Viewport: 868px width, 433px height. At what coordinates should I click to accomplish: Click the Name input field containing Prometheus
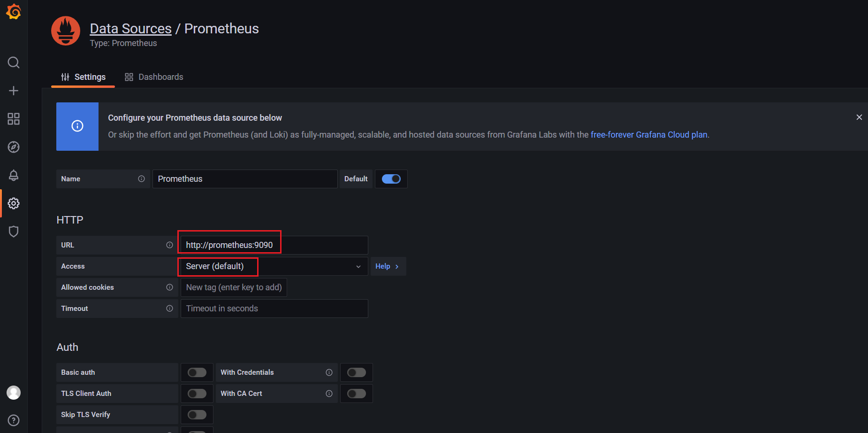245,179
